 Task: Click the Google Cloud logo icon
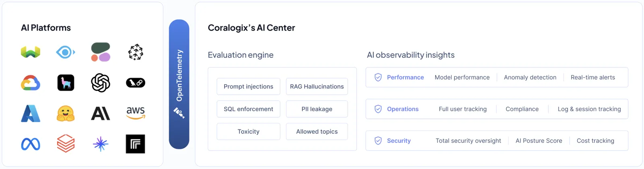tap(31, 83)
